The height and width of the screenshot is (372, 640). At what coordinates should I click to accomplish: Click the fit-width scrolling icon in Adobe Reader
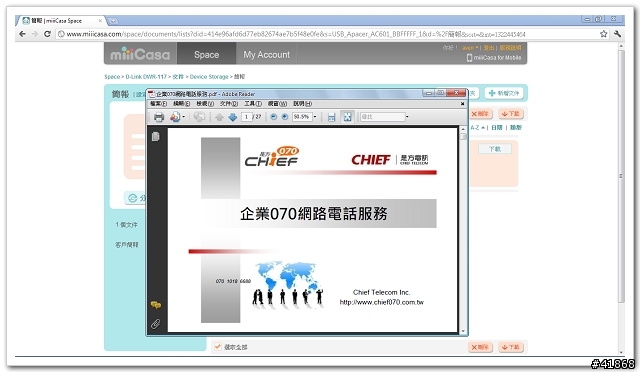click(331, 117)
